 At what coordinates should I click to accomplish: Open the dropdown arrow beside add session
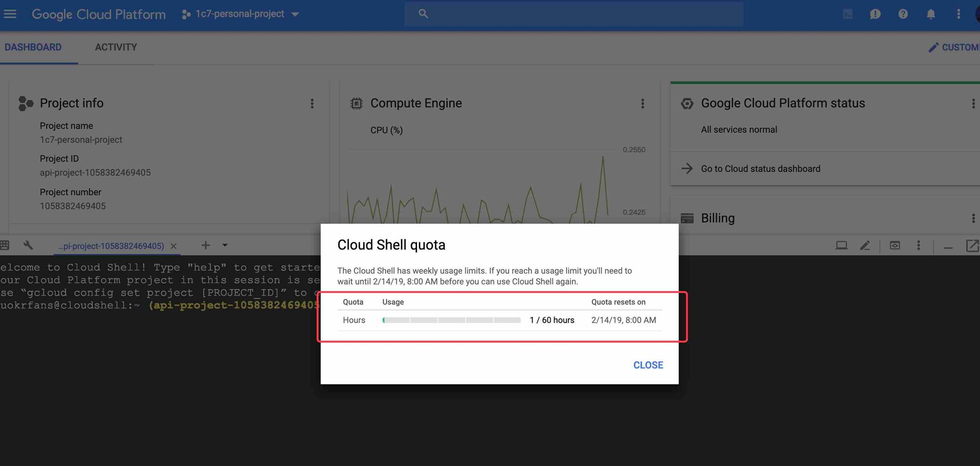(225, 245)
